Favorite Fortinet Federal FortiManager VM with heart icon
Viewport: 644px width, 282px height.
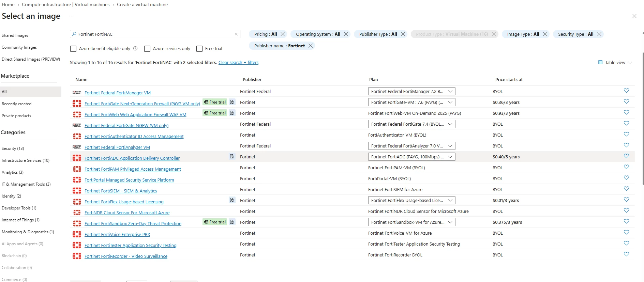[626, 91]
